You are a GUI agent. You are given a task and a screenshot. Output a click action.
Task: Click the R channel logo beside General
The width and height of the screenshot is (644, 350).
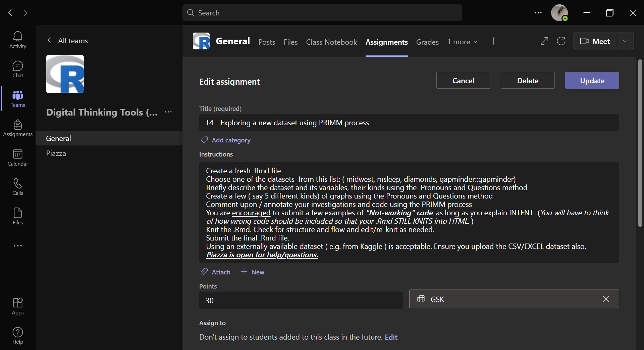tap(201, 41)
